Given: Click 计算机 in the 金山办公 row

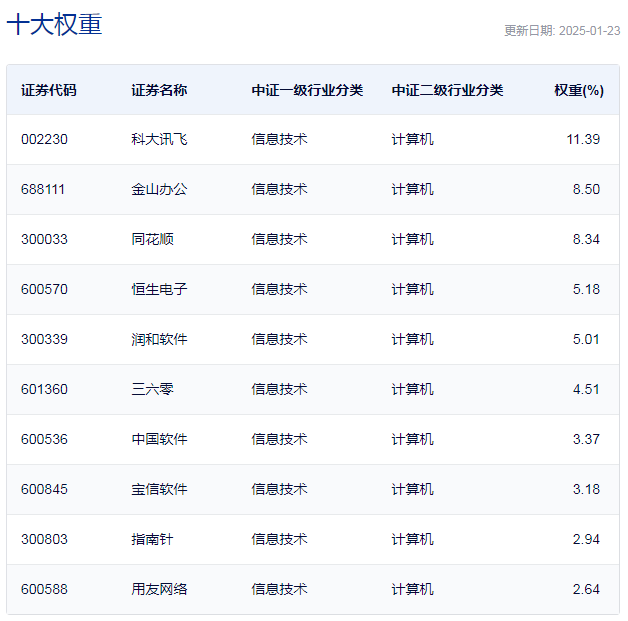Looking at the screenshot, I should (413, 189).
